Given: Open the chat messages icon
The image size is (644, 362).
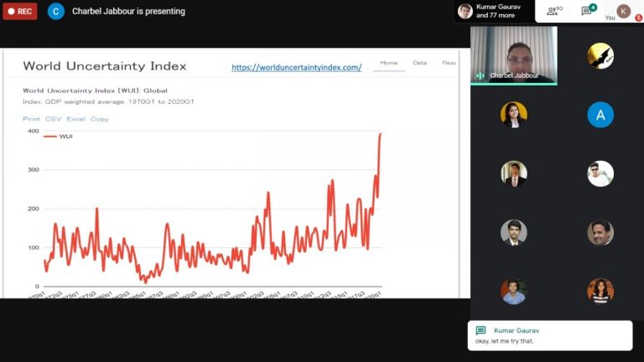Looking at the screenshot, I should (x=588, y=11).
